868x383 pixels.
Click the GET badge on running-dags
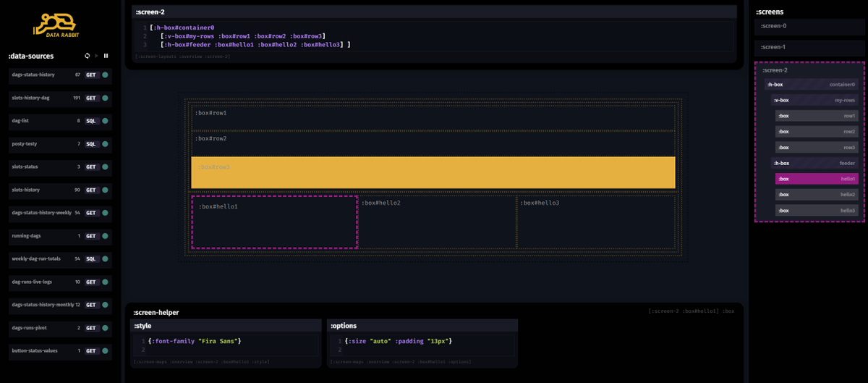[91, 236]
